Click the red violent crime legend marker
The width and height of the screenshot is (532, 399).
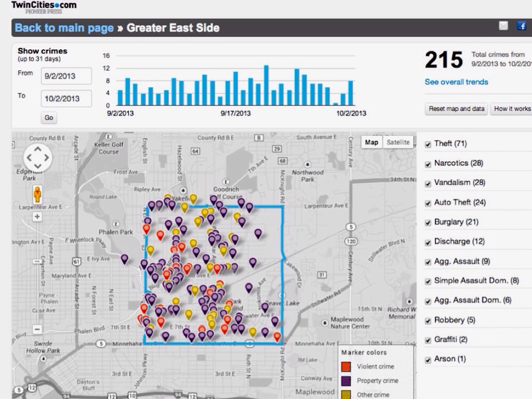346,367
